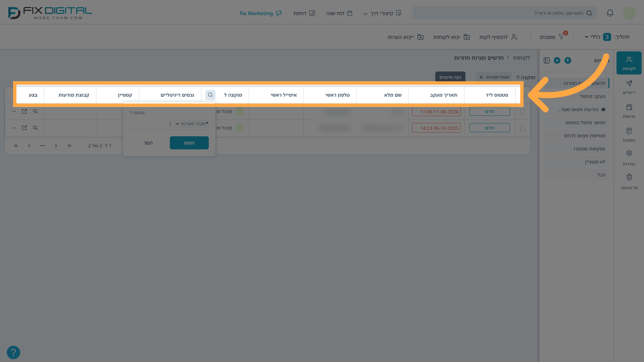Click the נקה סינונים clear filters button

click(x=450, y=77)
